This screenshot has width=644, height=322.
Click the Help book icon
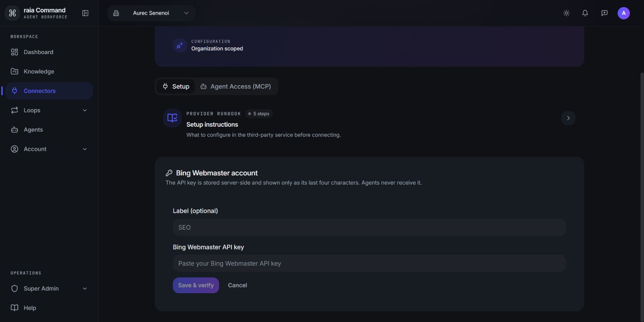[15, 308]
